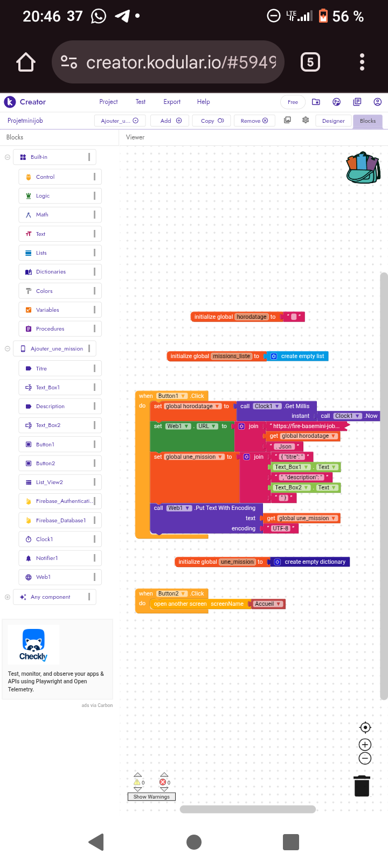This screenshot has width=388, height=868.
Task: Click the Remove screen button
Action: click(254, 121)
